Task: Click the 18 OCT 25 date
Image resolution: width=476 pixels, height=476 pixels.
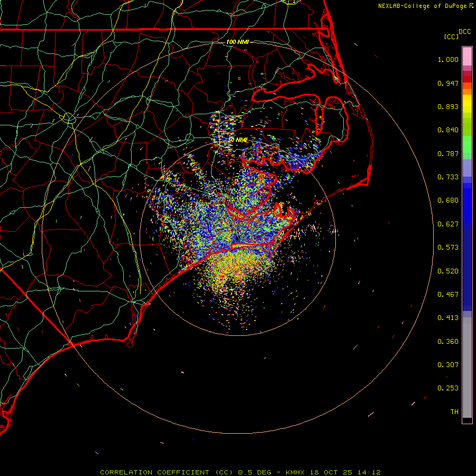Action: click(331, 472)
